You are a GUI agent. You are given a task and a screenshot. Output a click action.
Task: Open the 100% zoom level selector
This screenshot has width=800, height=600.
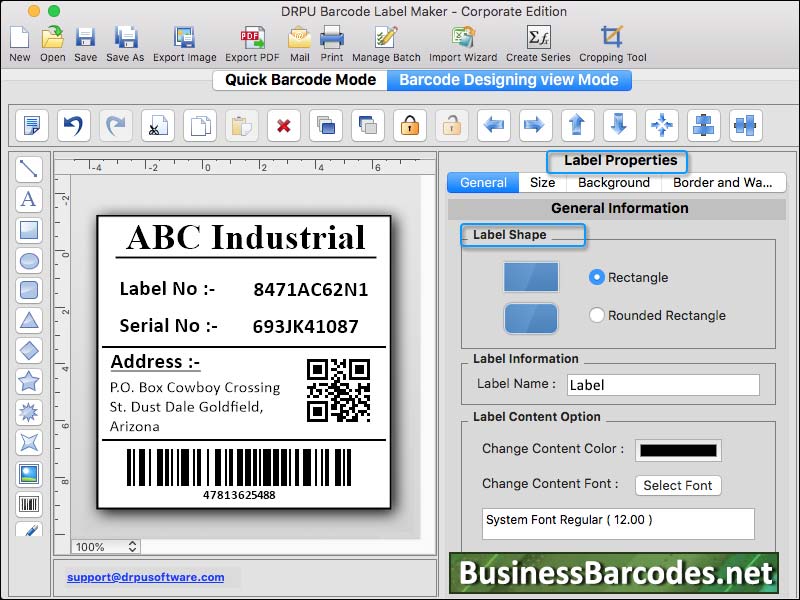(x=104, y=547)
